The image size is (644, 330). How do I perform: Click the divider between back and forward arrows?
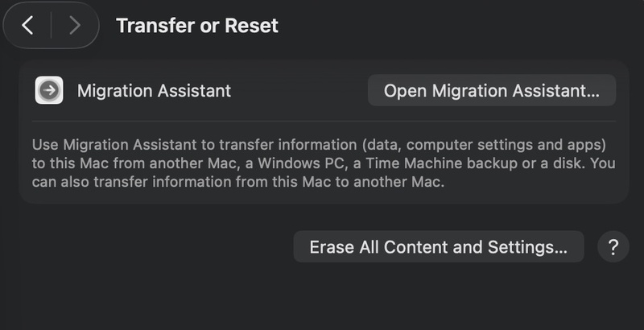[52, 26]
